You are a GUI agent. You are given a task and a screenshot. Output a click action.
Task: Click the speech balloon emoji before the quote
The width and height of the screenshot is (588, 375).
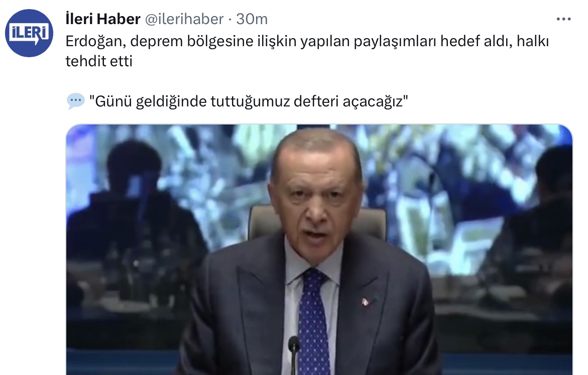pos(75,101)
